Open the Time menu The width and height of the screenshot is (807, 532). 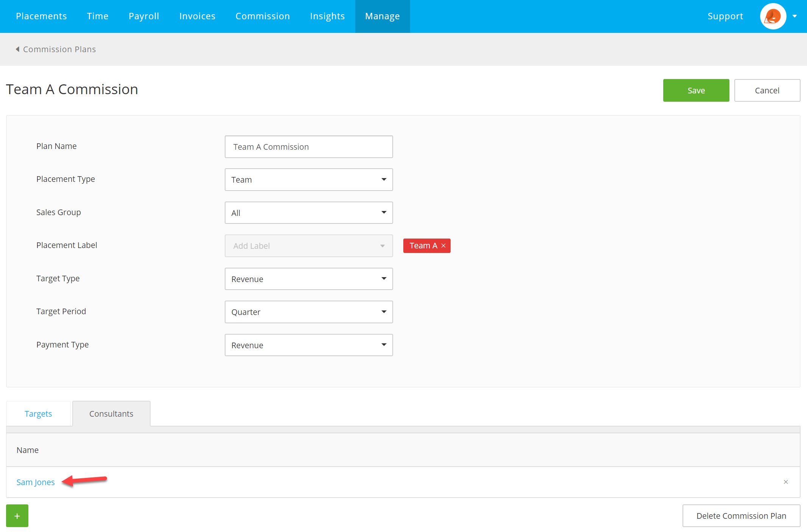click(x=98, y=16)
